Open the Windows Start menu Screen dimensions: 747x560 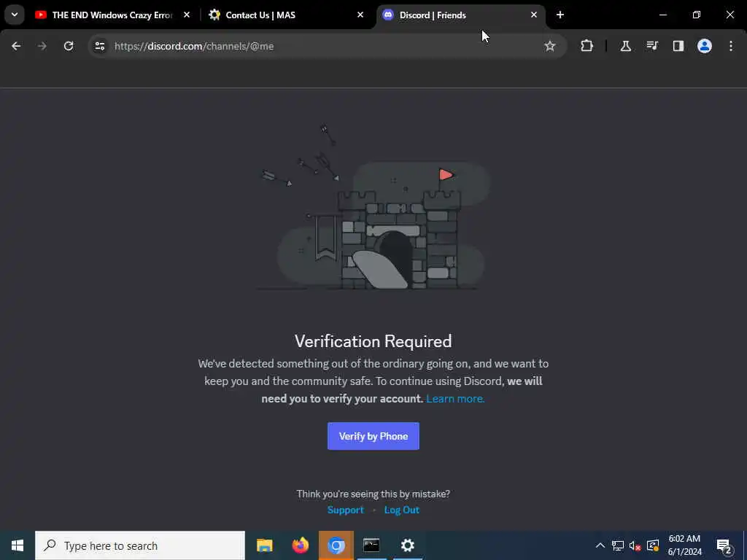click(18, 545)
